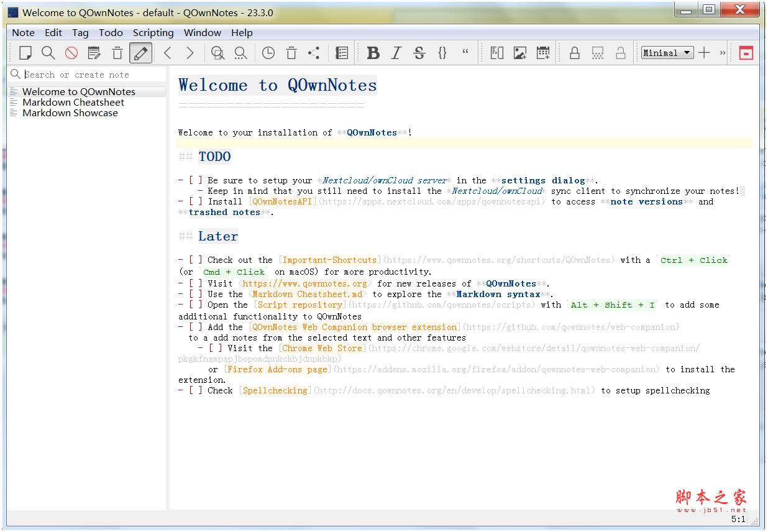Open the Minimal workspace dropdown

pyautogui.click(x=666, y=53)
